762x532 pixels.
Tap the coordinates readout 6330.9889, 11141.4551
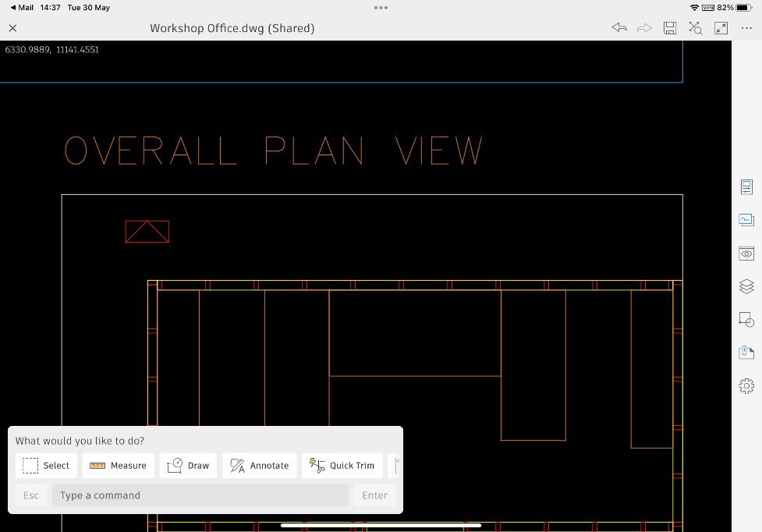click(52, 50)
